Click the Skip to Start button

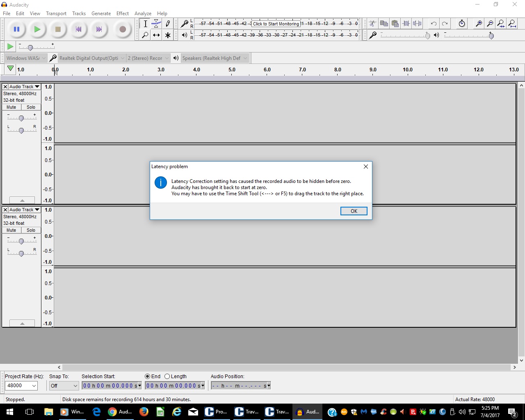coord(78,29)
